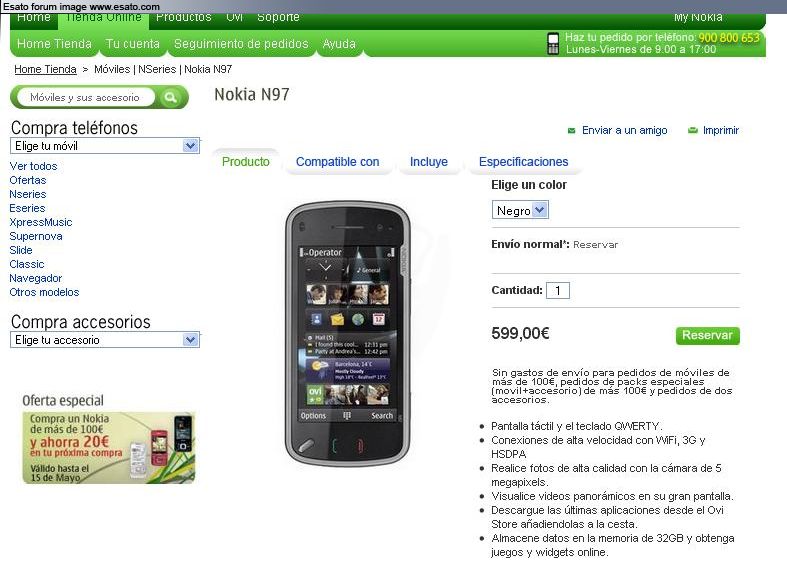Viewport: 787px width, 569px height.
Task: Click the green search magnifier icon
Action: click(x=171, y=97)
